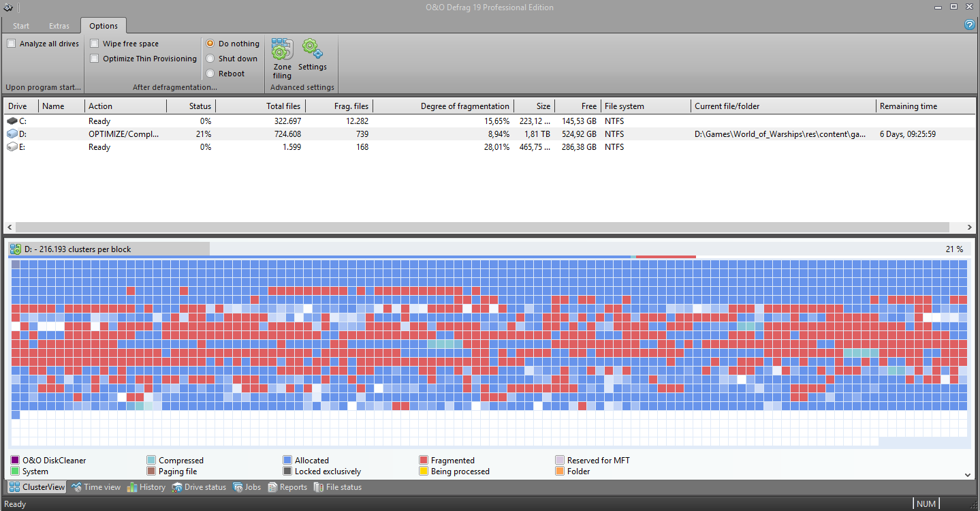Click the Time view tab icon
The width and height of the screenshot is (980, 511).
pyautogui.click(x=76, y=487)
